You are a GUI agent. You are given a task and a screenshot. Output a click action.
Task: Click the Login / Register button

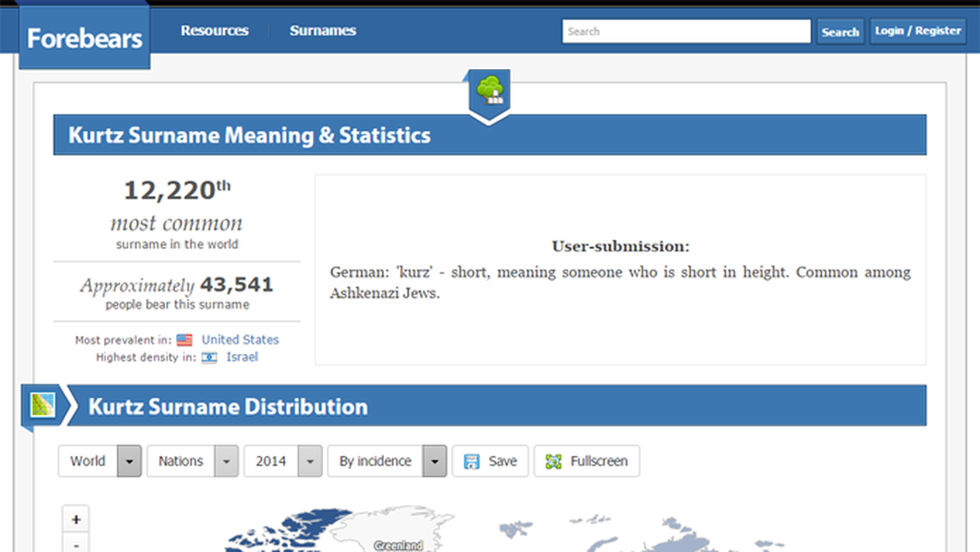[x=916, y=31]
